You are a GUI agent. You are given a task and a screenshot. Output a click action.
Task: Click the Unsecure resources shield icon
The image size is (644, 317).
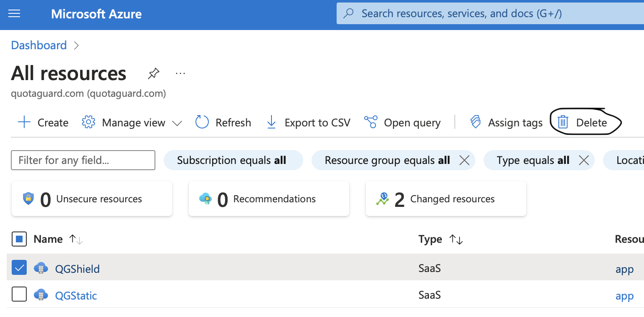click(28, 199)
